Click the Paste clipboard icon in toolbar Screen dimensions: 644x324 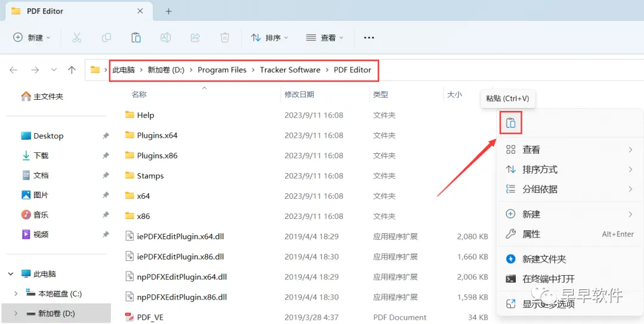[136, 38]
